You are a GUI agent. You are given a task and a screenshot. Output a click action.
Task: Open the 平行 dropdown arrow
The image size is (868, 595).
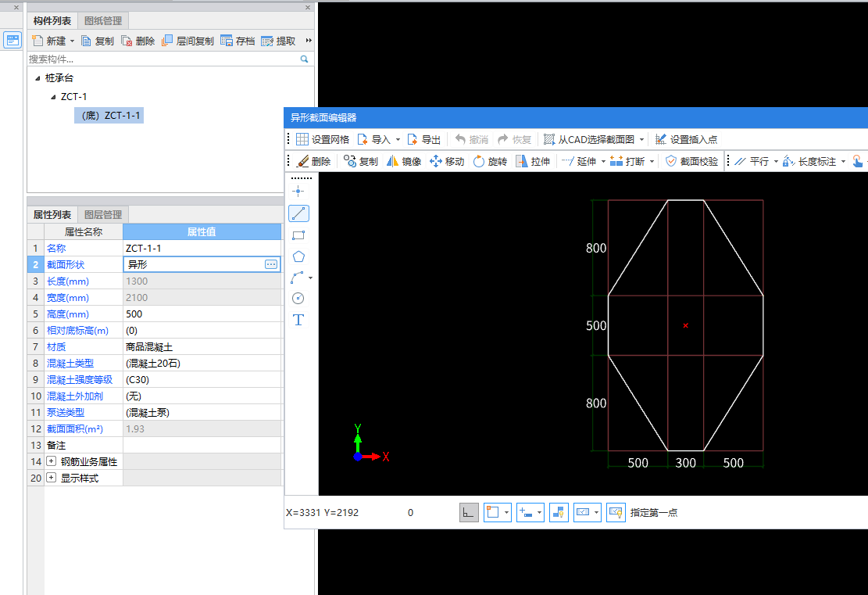[776, 161]
